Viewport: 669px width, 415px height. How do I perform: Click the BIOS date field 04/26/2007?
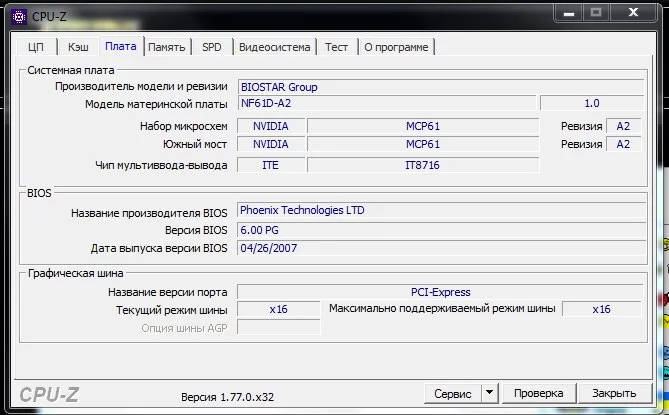point(438,248)
